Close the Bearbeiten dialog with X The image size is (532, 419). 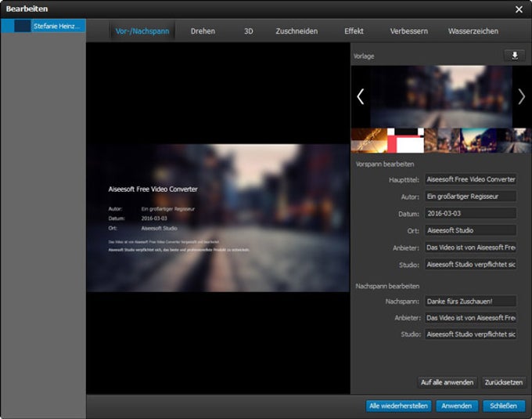519,9
